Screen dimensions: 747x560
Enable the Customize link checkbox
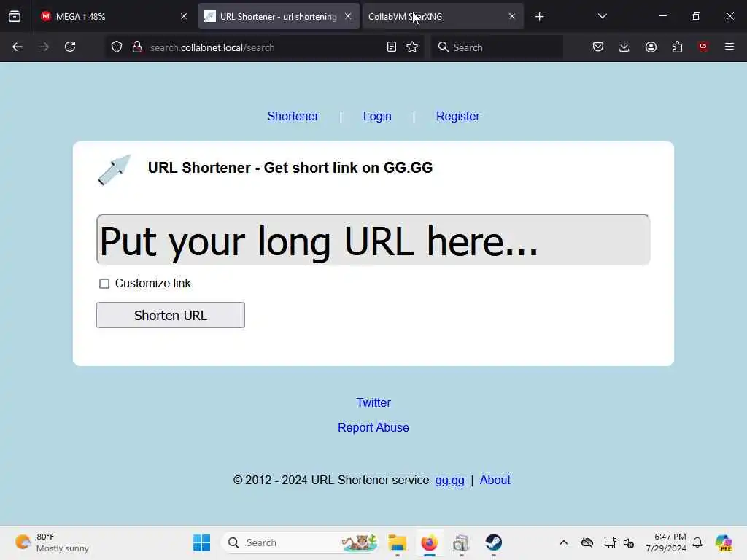click(104, 284)
